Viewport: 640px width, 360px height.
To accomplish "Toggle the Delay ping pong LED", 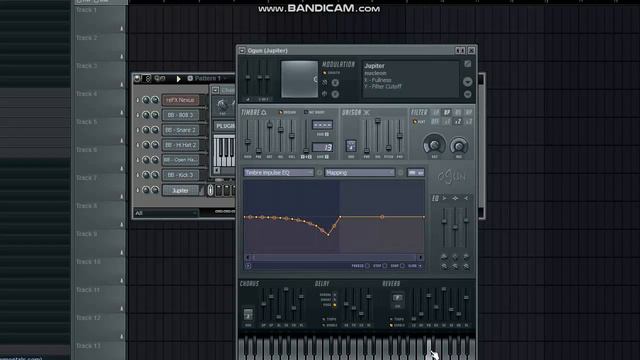I will tap(335, 304).
